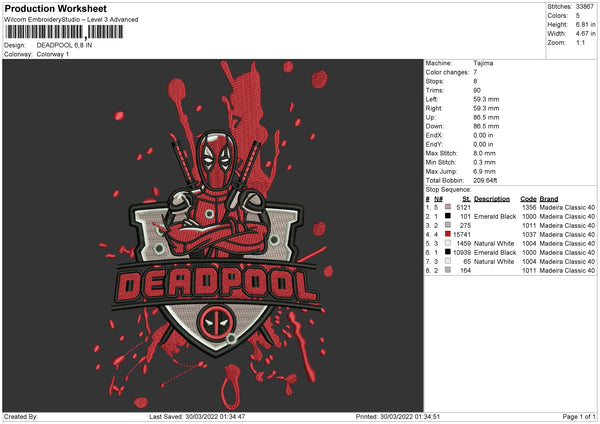Click Natural White description in stop row 5

point(494,244)
